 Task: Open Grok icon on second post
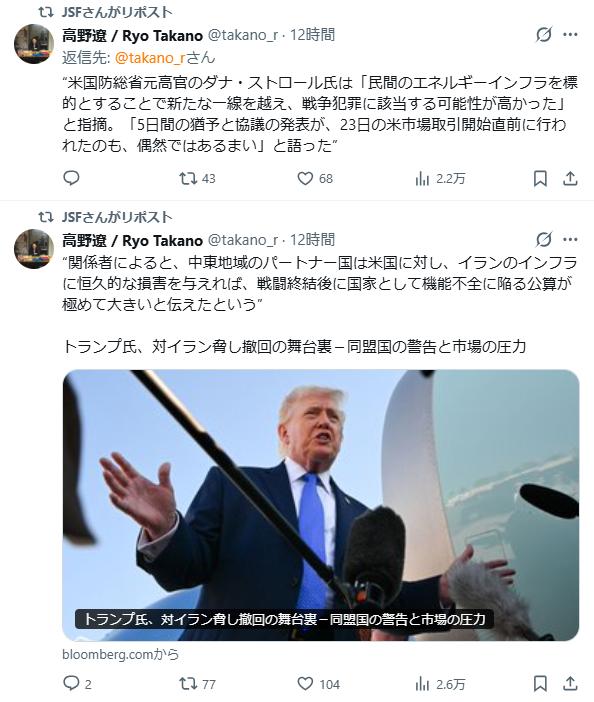click(543, 240)
